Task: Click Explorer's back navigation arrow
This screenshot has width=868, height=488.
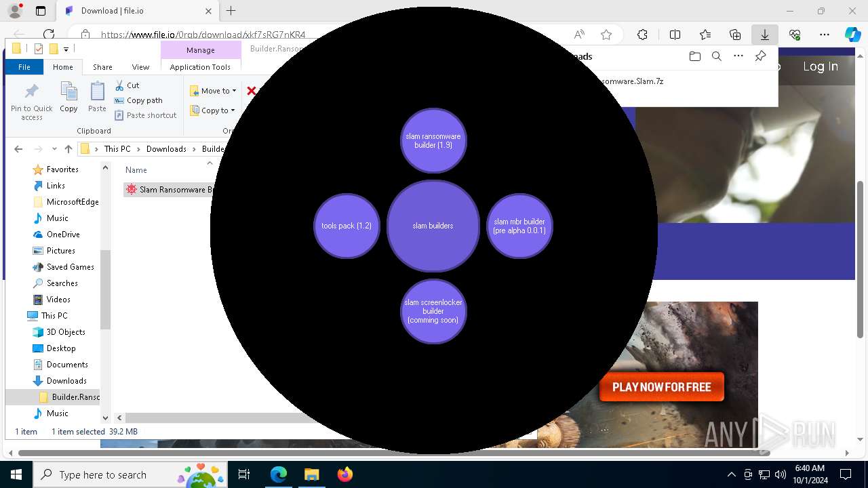Action: click(18, 149)
